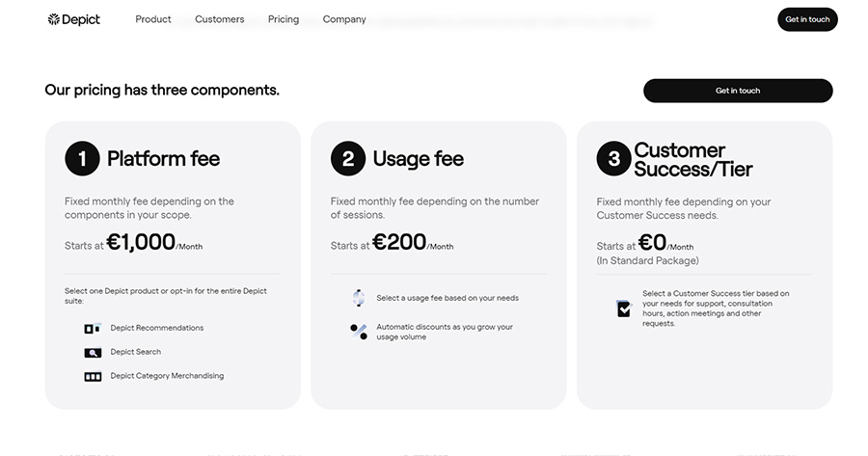
Task: Open the Customers nav item
Action: 220,19
